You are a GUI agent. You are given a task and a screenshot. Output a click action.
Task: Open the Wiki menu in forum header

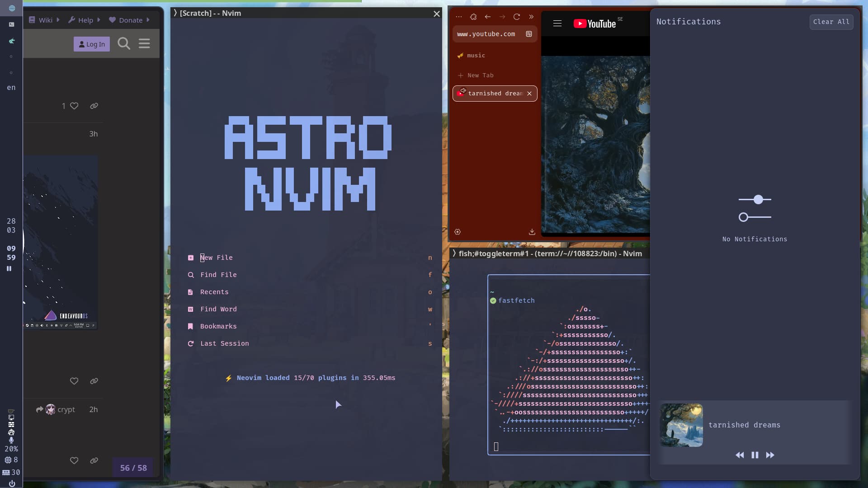click(x=41, y=20)
